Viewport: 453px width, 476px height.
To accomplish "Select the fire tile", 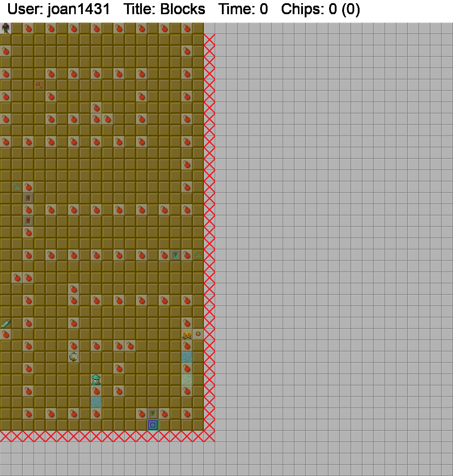I will pos(187,334).
